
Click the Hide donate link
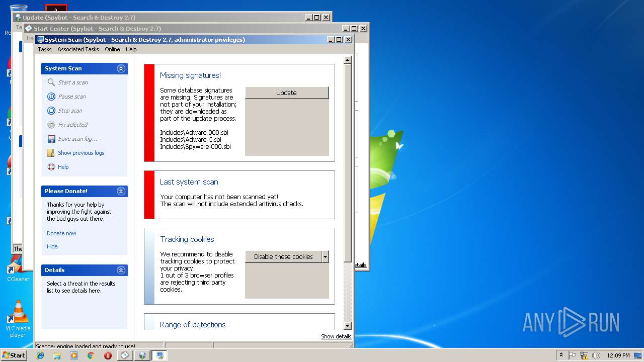52,246
